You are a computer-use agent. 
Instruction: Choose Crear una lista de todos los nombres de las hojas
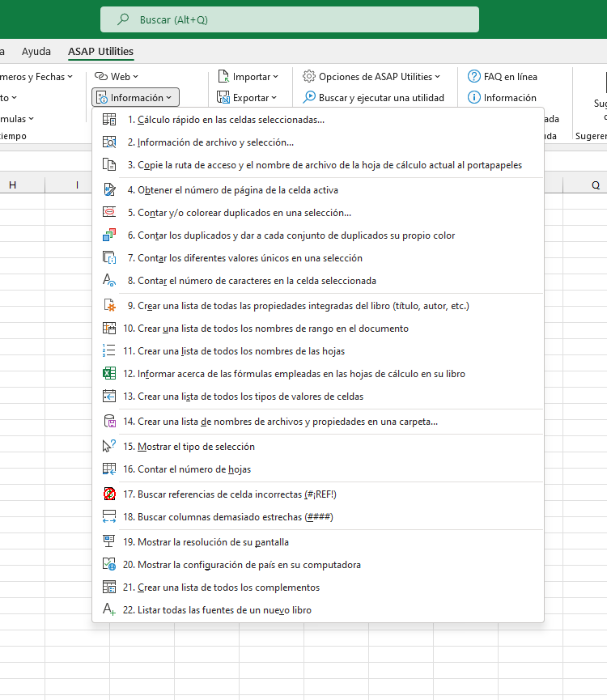point(318,351)
